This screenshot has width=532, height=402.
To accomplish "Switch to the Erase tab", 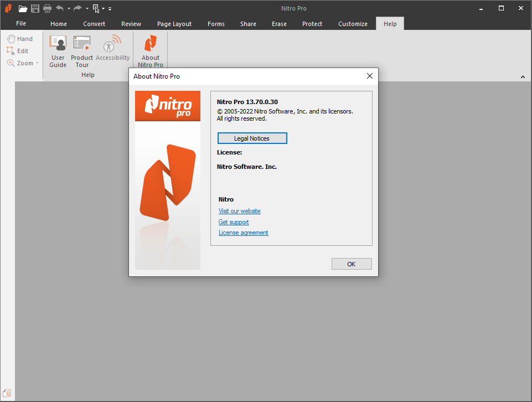I will [x=279, y=24].
